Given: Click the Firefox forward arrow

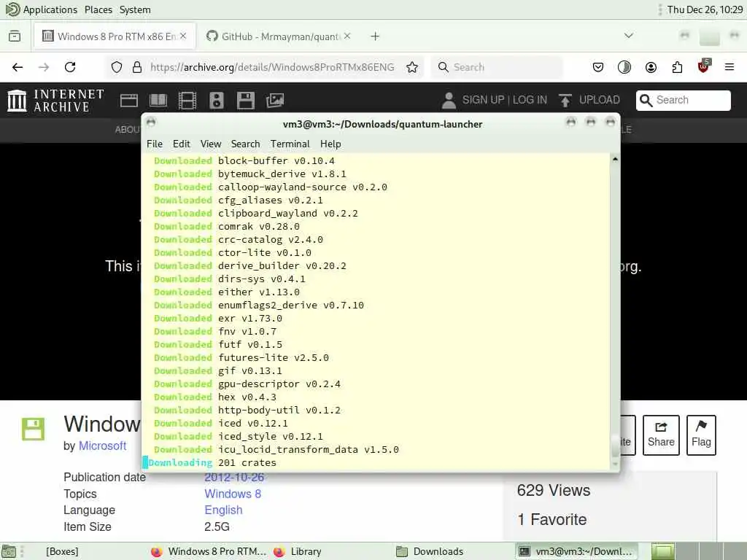Looking at the screenshot, I should point(44,67).
